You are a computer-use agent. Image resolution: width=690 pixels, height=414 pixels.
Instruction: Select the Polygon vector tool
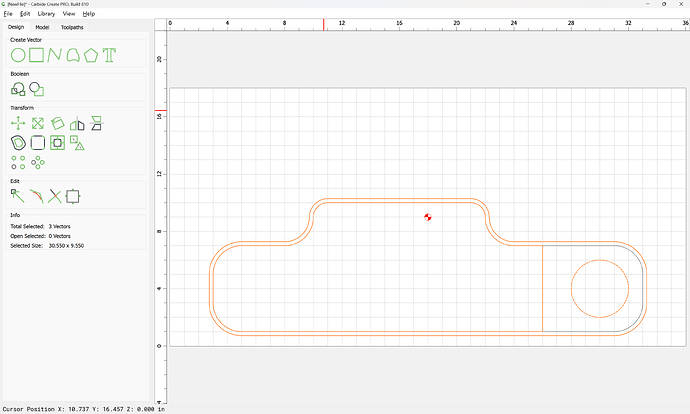(91, 55)
